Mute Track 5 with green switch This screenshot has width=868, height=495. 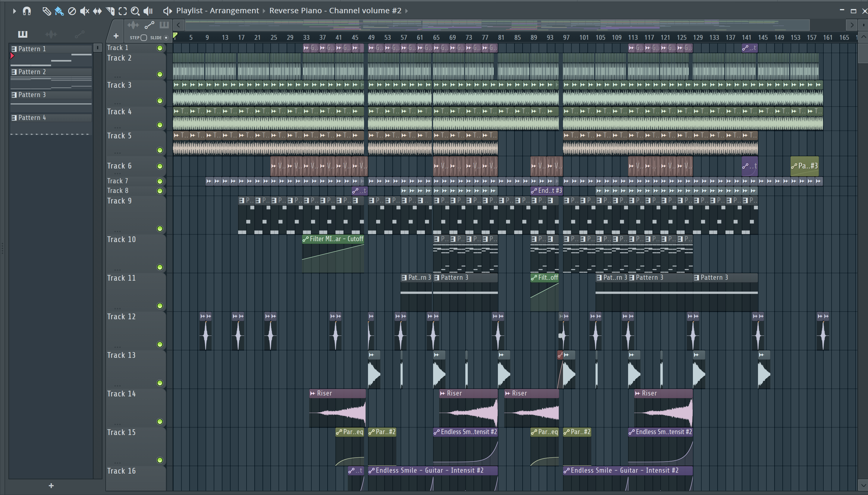[160, 150]
